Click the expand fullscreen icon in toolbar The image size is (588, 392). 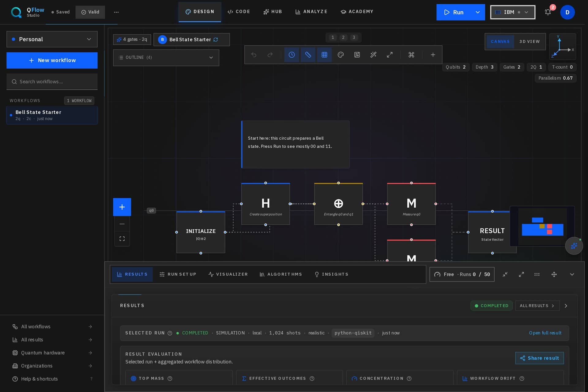coord(390,55)
